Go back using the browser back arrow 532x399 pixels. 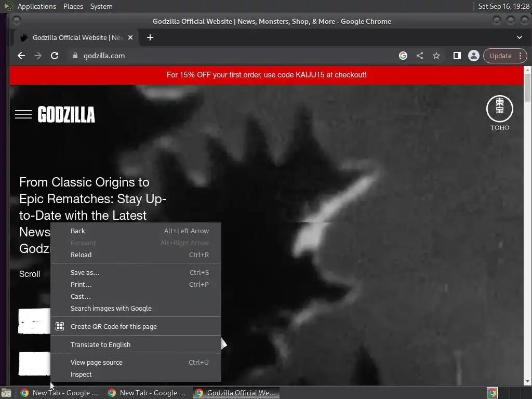(x=21, y=56)
